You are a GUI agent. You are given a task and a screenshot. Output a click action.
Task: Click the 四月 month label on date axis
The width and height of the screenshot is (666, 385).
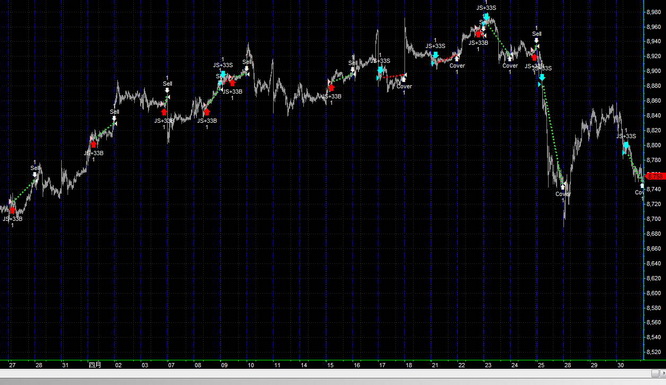click(95, 365)
